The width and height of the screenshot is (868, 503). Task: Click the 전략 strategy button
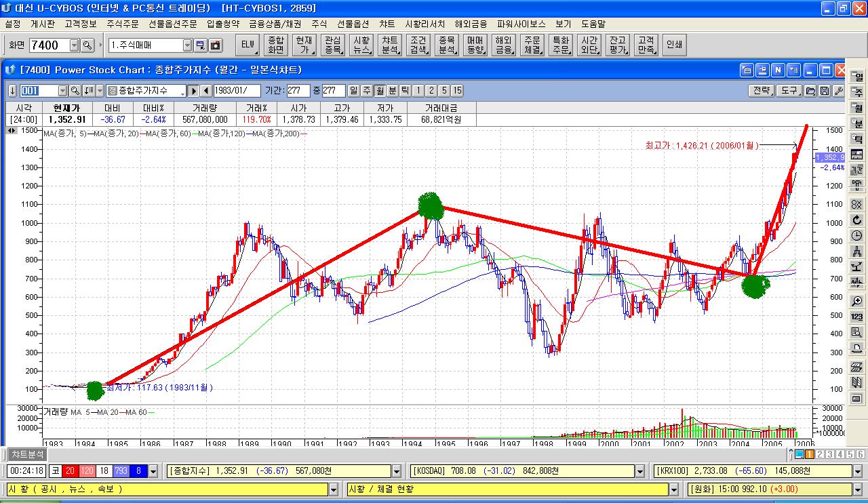tap(762, 91)
